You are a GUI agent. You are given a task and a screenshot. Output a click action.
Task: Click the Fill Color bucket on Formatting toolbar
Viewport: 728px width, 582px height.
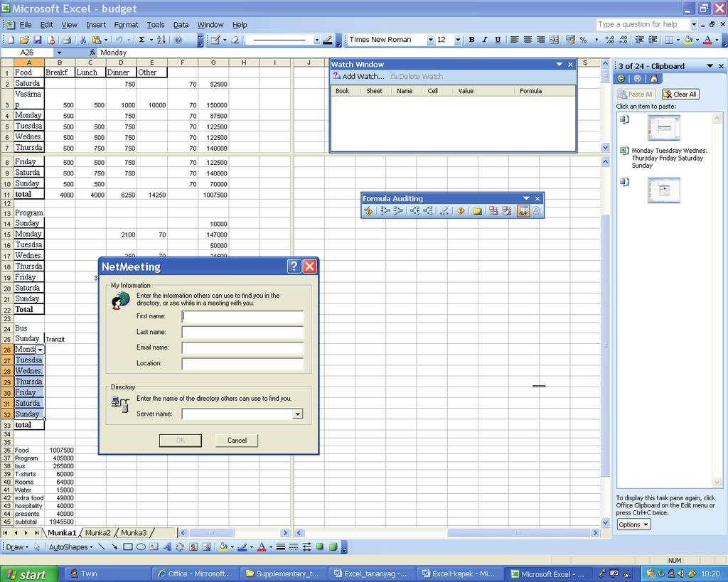(688, 40)
